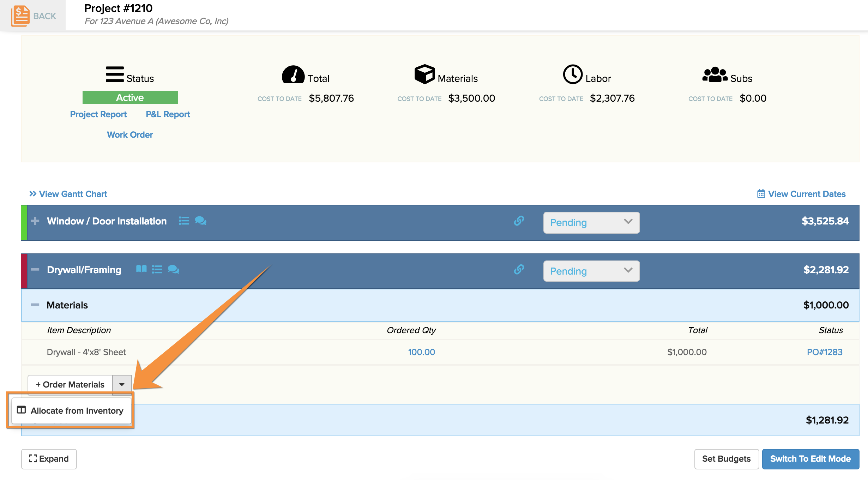Image resolution: width=868 pixels, height=480 pixels.
Task: Click the address subtitle For 123 Avenue A
Action: pyautogui.click(x=156, y=21)
